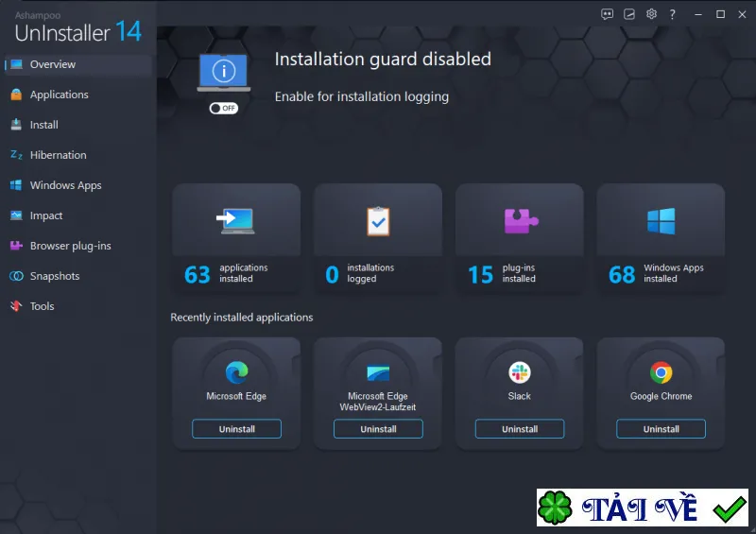Click the Windows logo on Windows Apps tile
The height and width of the screenshot is (534, 756).
pyautogui.click(x=661, y=221)
